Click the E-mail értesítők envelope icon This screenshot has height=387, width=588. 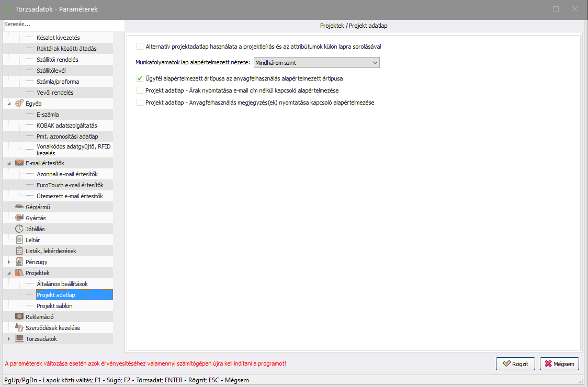(19, 163)
